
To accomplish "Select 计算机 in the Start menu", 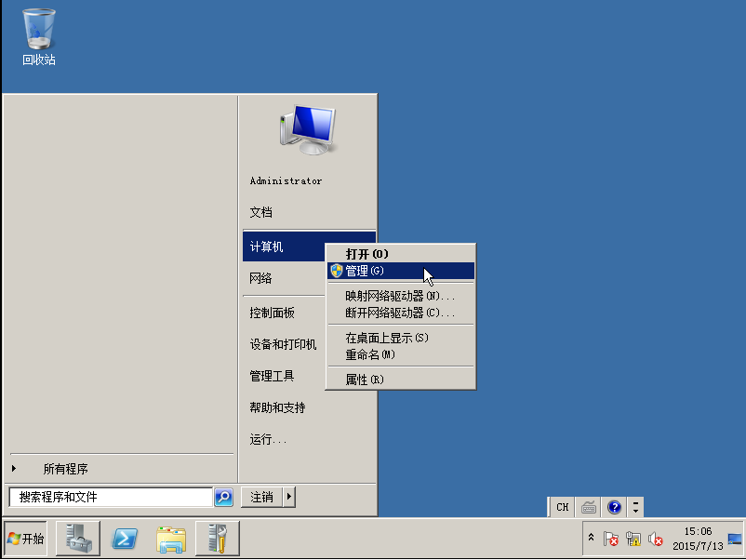I will click(x=284, y=247).
